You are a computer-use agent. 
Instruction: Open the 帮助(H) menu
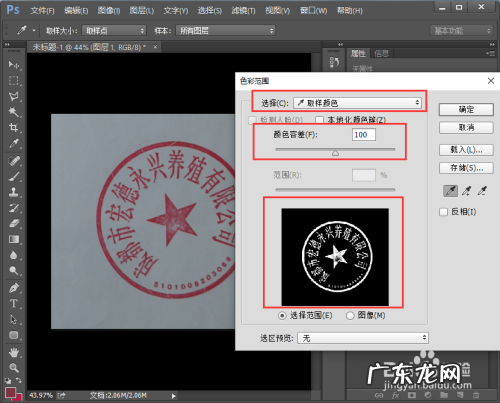tap(349, 11)
